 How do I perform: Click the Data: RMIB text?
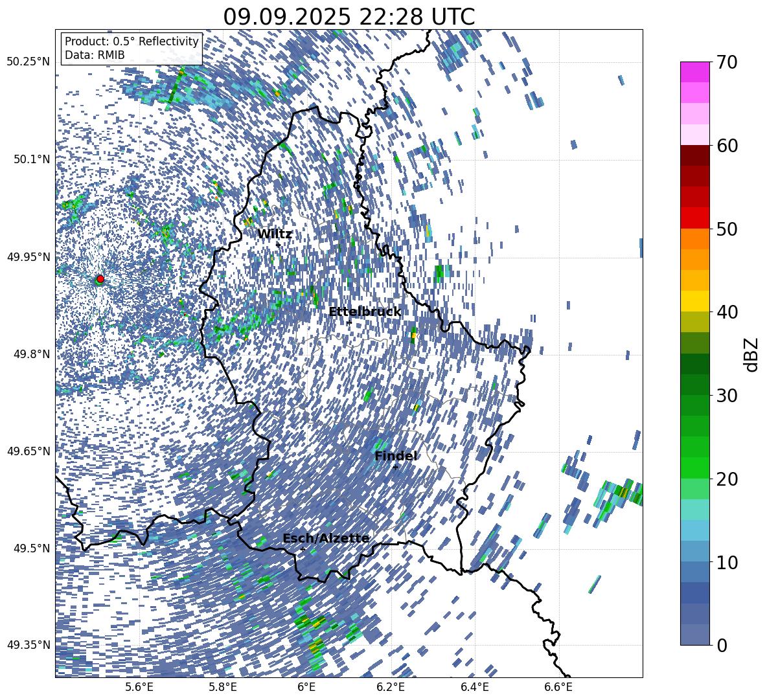point(95,56)
